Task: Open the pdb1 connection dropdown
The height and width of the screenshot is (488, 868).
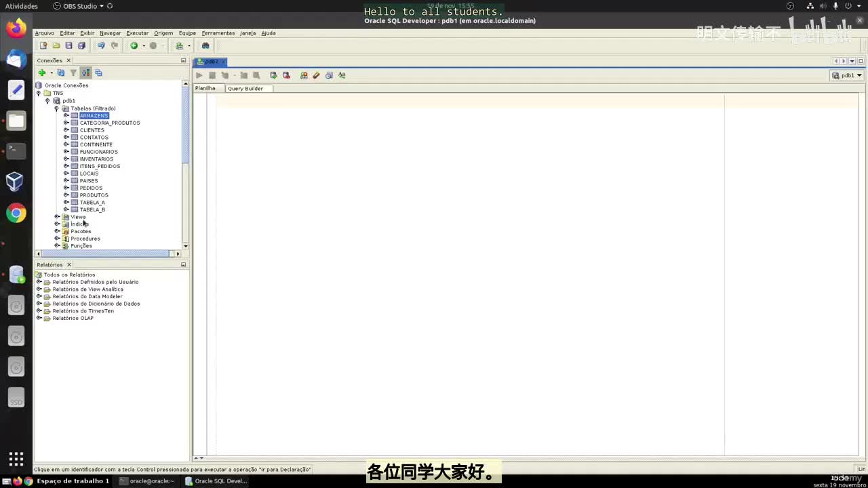Action: coord(847,75)
